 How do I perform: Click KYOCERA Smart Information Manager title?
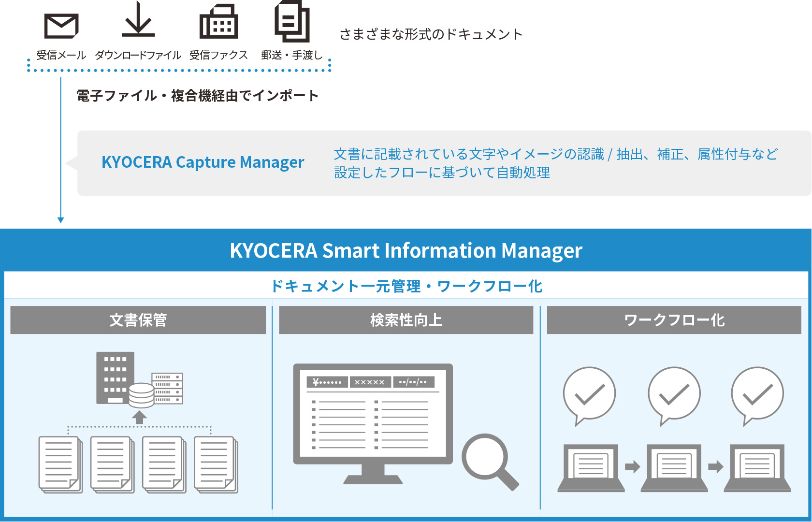click(x=406, y=250)
